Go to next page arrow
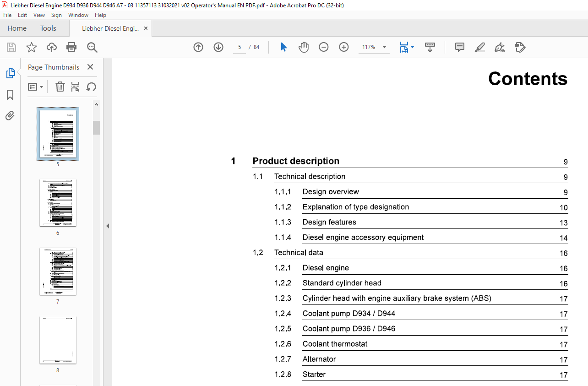This screenshot has width=588, height=386. tap(218, 47)
